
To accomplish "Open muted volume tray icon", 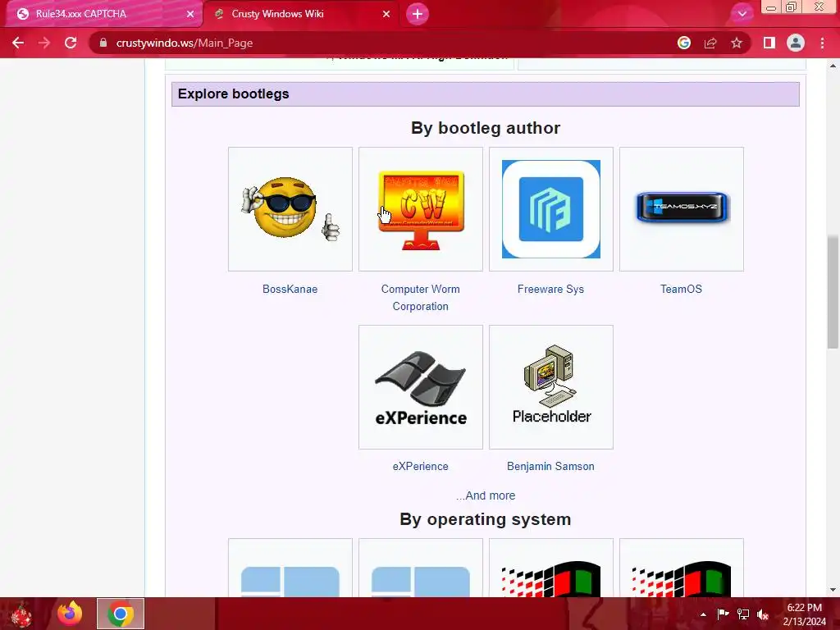I will coord(764,614).
